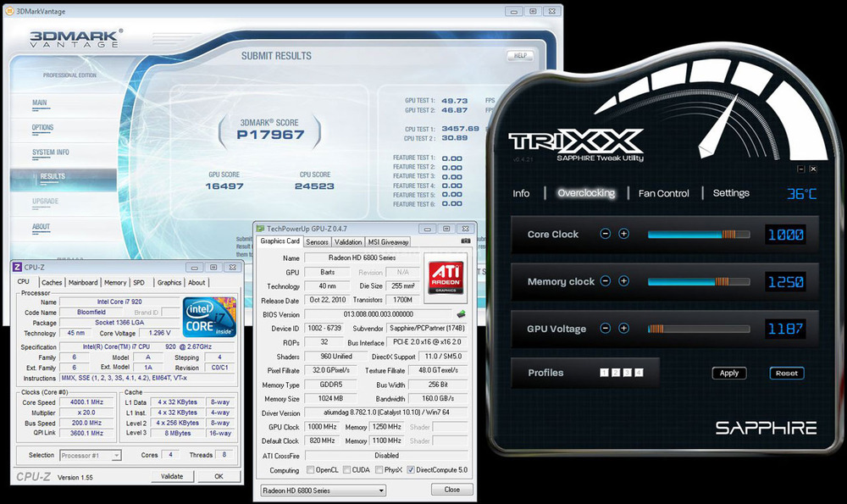Click the Validate button in CPU-Z
This screenshot has height=504, width=847.
[x=172, y=476]
